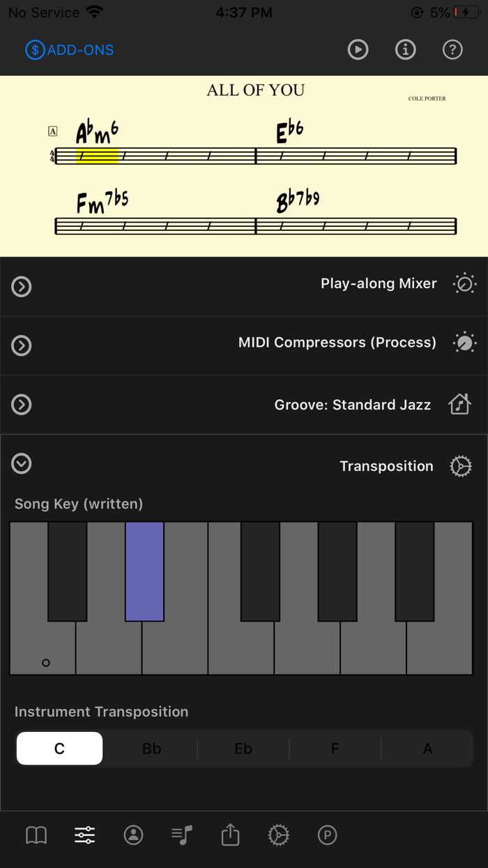
Task: Collapse the Transposition panel
Action: click(21, 464)
